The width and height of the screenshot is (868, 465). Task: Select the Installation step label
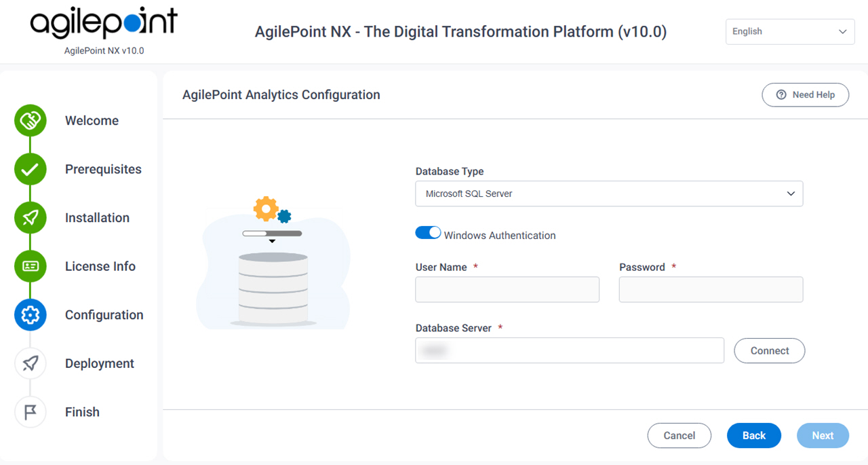97,218
